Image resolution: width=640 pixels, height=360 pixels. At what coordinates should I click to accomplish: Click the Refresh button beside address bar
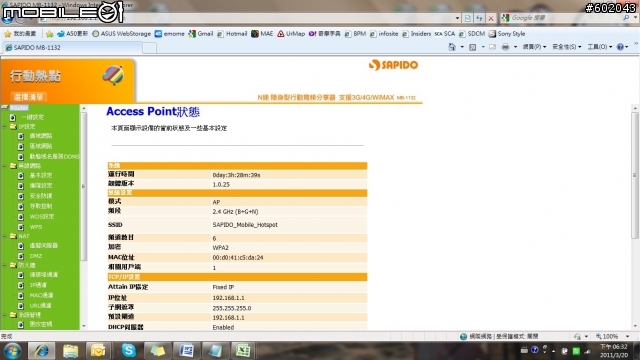point(479,18)
